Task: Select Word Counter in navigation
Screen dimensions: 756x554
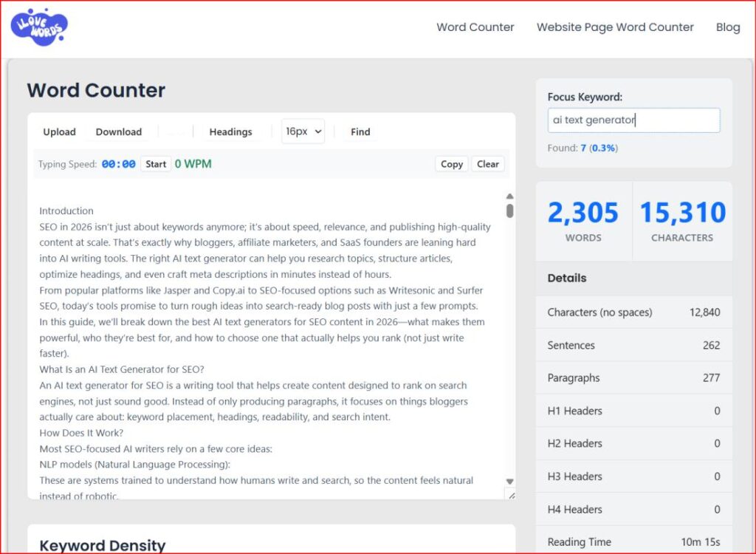Action: pos(475,27)
